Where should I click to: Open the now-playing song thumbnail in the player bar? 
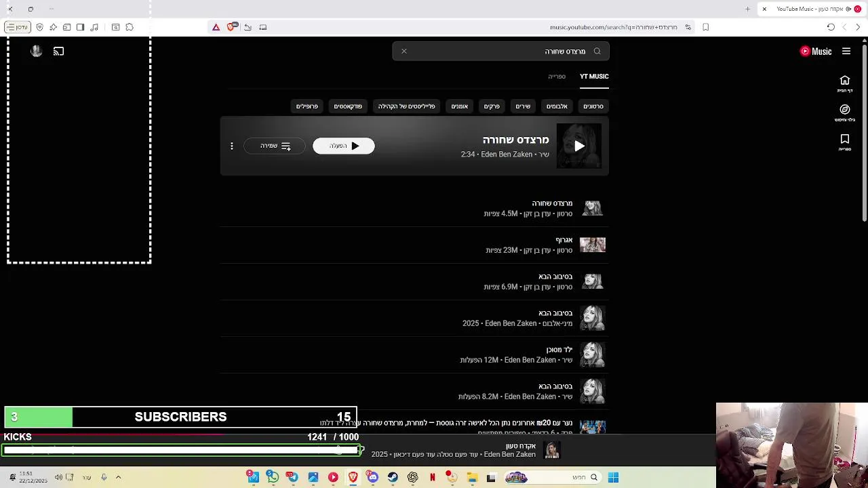(x=552, y=450)
